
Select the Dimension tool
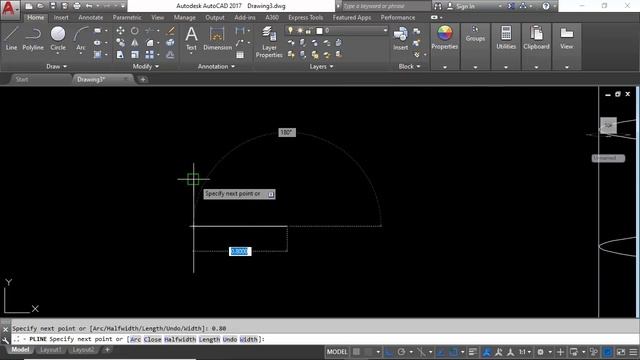tap(217, 39)
